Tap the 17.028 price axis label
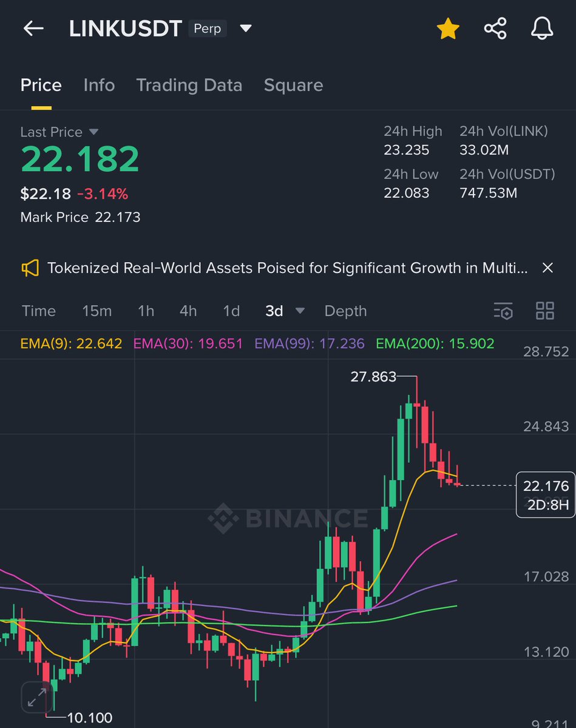576x728 pixels. (546, 576)
